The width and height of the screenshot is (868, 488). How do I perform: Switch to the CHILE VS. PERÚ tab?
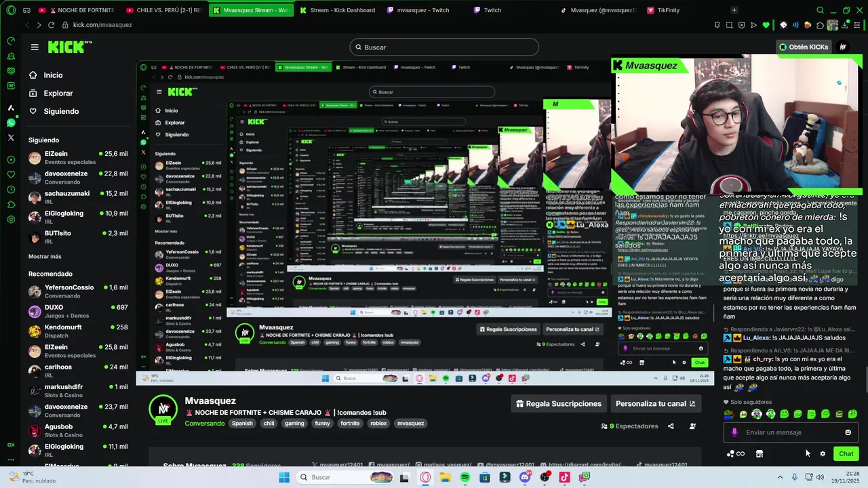163,10
